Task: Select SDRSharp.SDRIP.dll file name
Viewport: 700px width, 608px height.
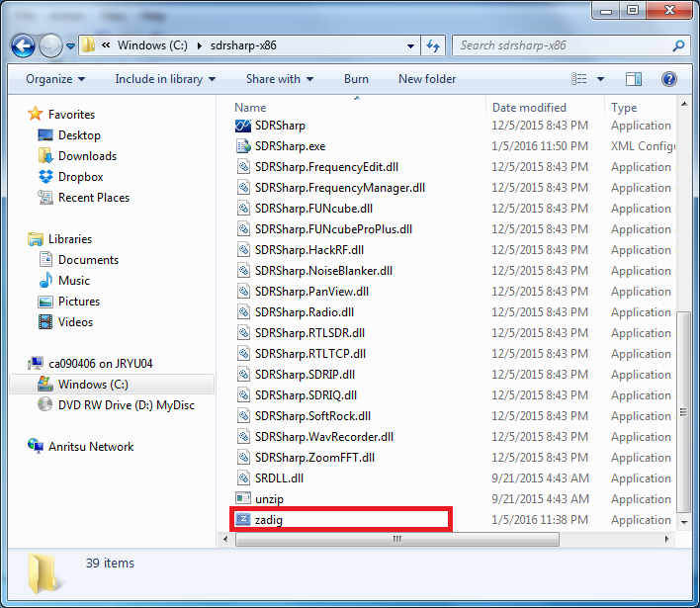Action: tap(305, 375)
